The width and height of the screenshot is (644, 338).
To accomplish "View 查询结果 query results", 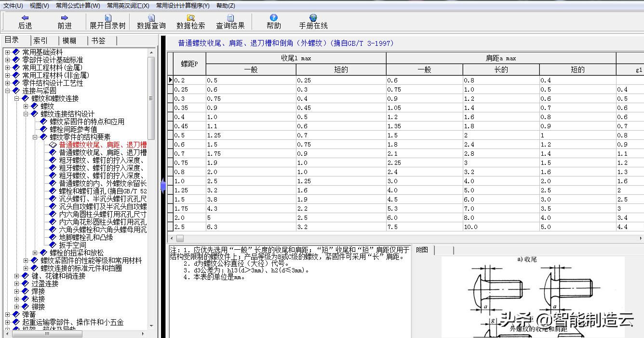I will click(230, 21).
